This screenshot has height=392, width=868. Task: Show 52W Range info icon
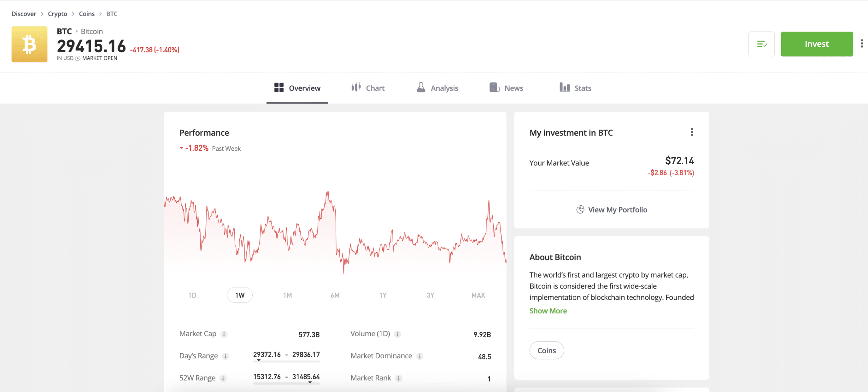pyautogui.click(x=223, y=378)
